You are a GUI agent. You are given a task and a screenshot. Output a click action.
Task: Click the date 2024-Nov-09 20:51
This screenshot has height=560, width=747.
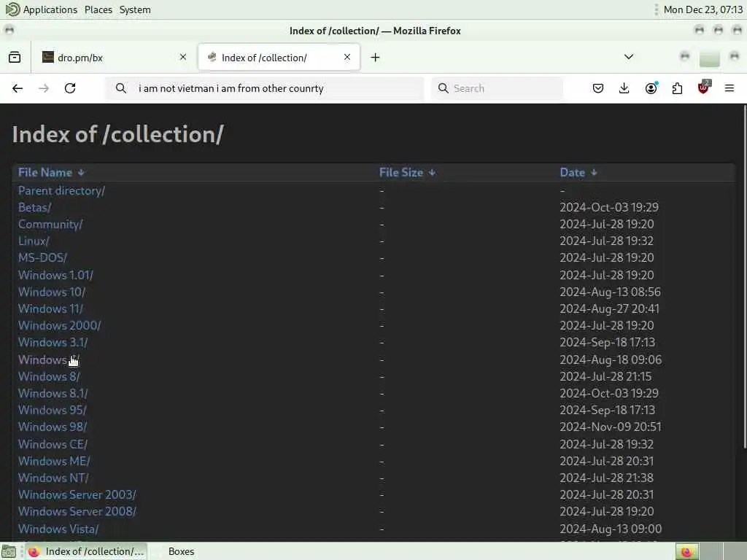click(x=611, y=427)
